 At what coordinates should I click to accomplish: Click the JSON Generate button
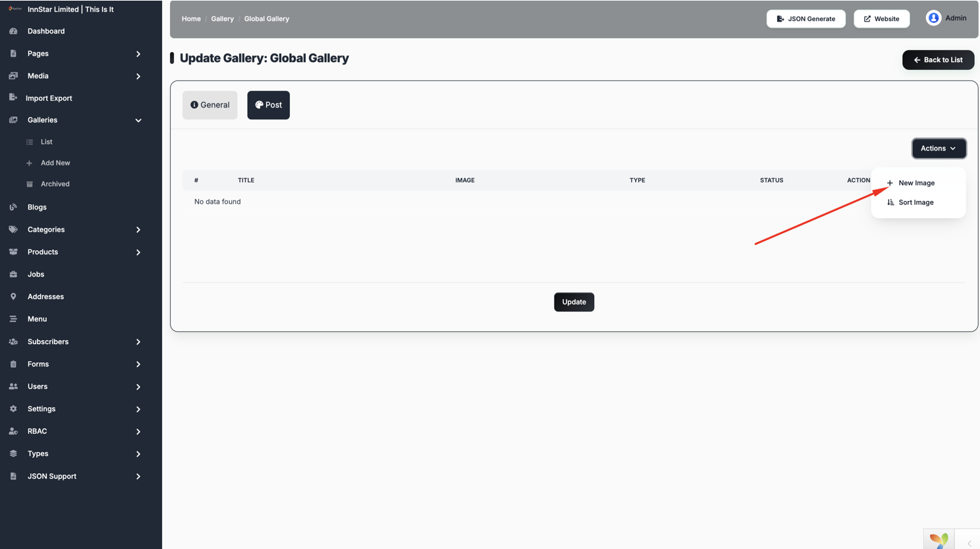click(806, 18)
